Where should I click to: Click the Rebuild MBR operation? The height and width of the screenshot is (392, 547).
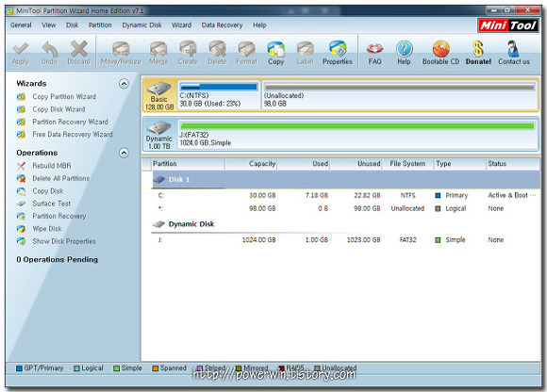[x=52, y=166]
